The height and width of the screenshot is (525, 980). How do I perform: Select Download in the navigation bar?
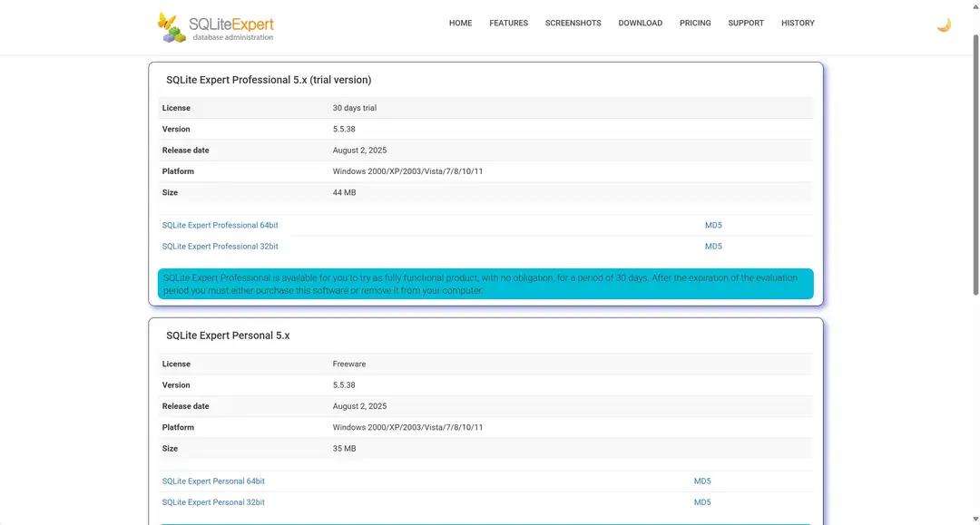point(640,24)
